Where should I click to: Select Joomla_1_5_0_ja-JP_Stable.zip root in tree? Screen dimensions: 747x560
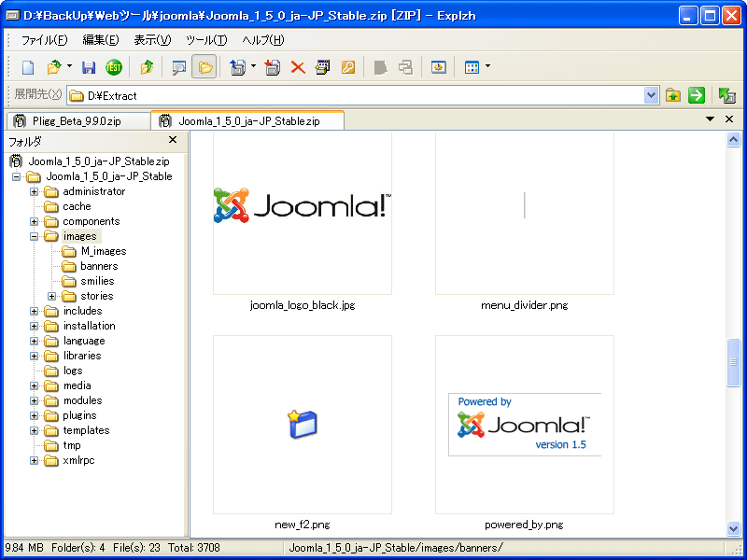pyautogui.click(x=99, y=161)
